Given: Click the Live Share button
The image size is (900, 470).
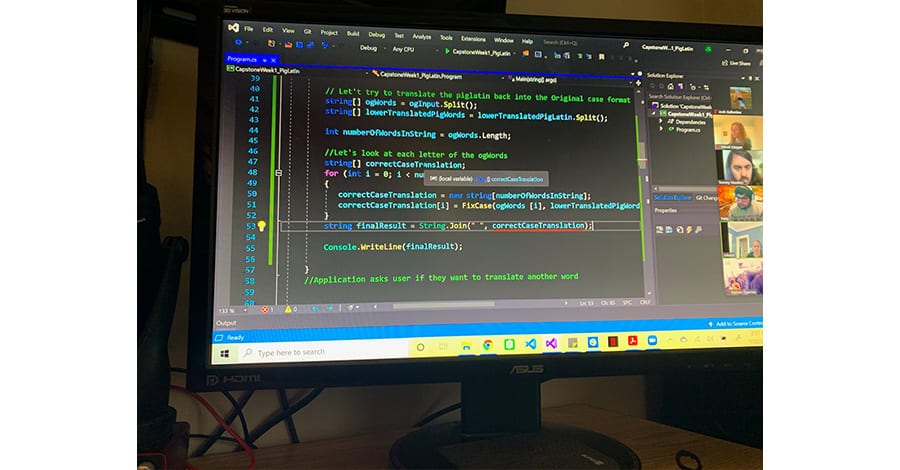Looking at the screenshot, I should click(x=736, y=63).
